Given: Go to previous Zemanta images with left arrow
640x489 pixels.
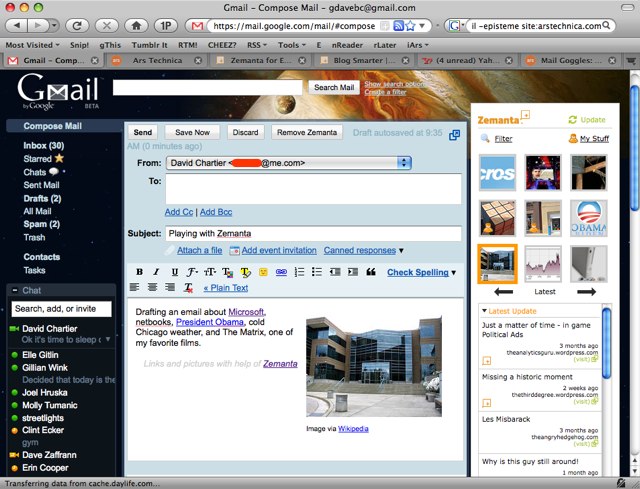Looking at the screenshot, I should [x=503, y=291].
